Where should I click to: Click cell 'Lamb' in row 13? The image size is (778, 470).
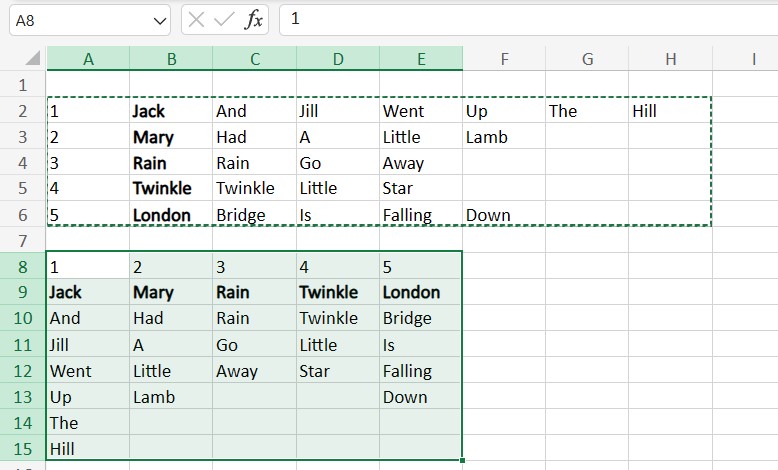point(171,397)
